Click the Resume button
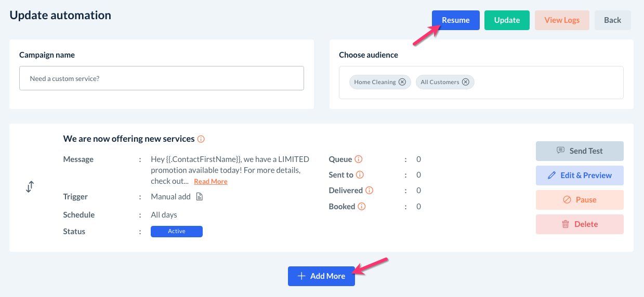644x297 pixels. (x=455, y=20)
